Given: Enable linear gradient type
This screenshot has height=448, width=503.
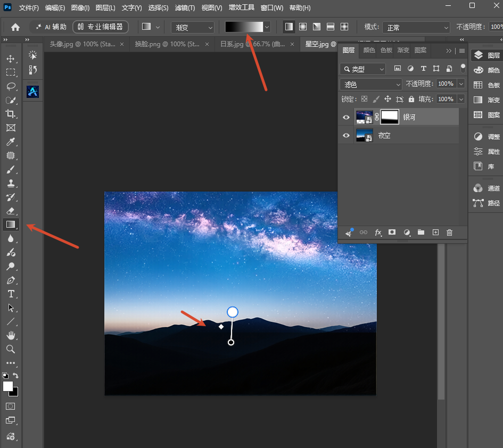Looking at the screenshot, I should (x=288, y=27).
